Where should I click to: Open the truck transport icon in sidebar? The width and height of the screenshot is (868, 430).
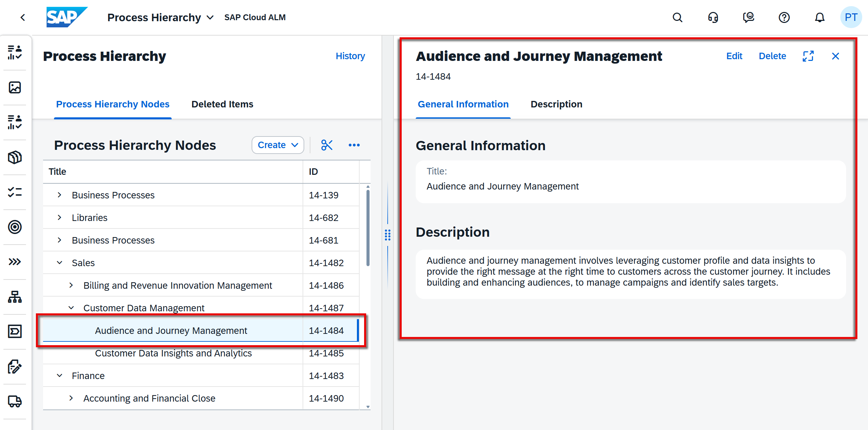(15, 402)
